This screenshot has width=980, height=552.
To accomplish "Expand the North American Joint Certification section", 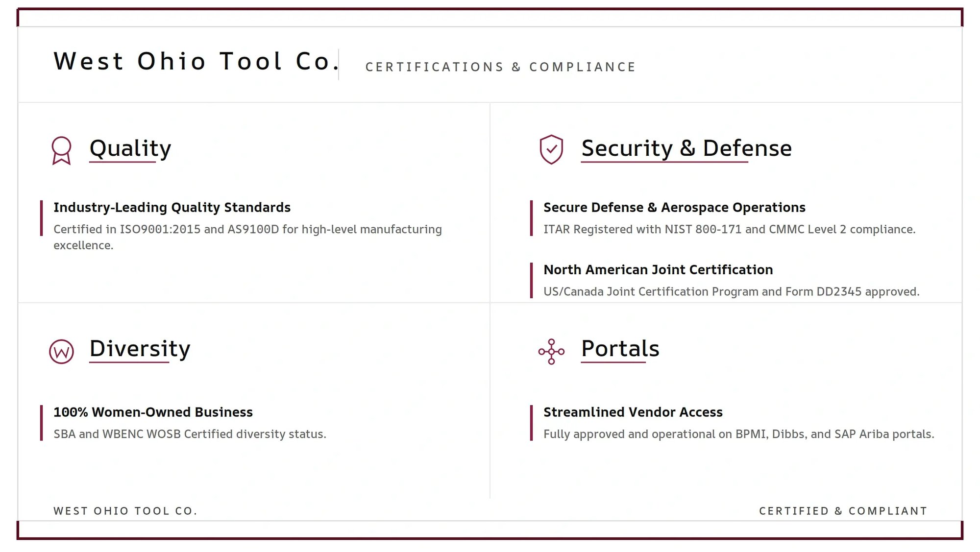I will click(x=658, y=270).
